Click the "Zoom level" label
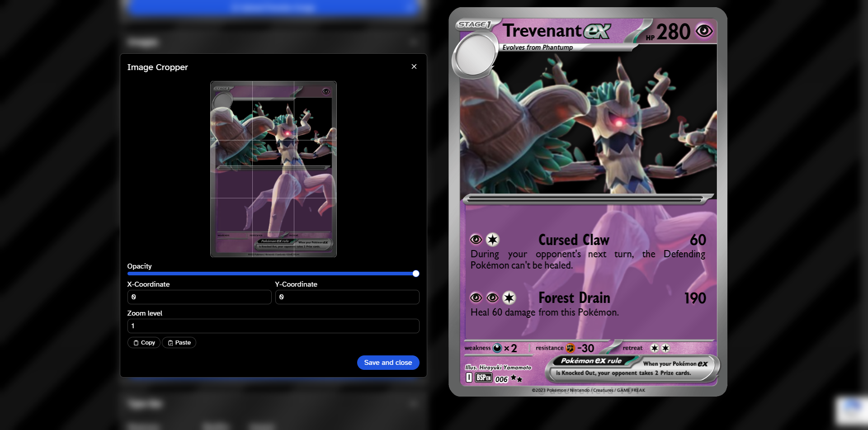Viewport: 868px width, 430px height. (x=145, y=313)
